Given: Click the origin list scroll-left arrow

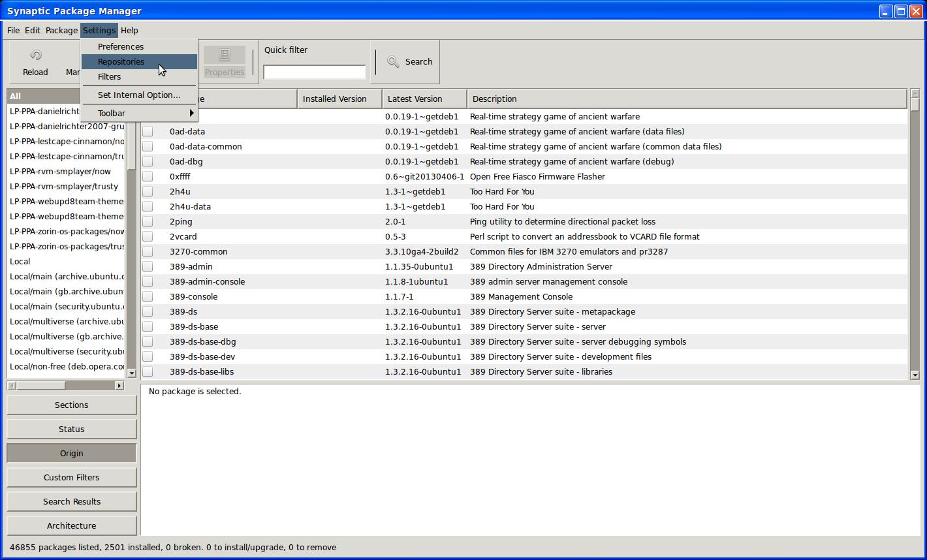Looking at the screenshot, I should click(x=12, y=386).
